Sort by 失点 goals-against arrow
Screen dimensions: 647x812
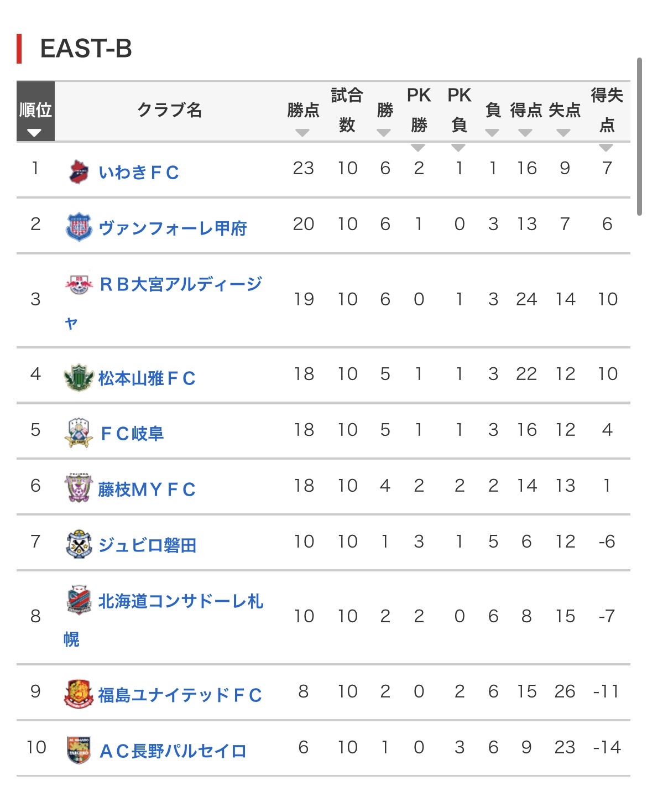click(x=563, y=133)
